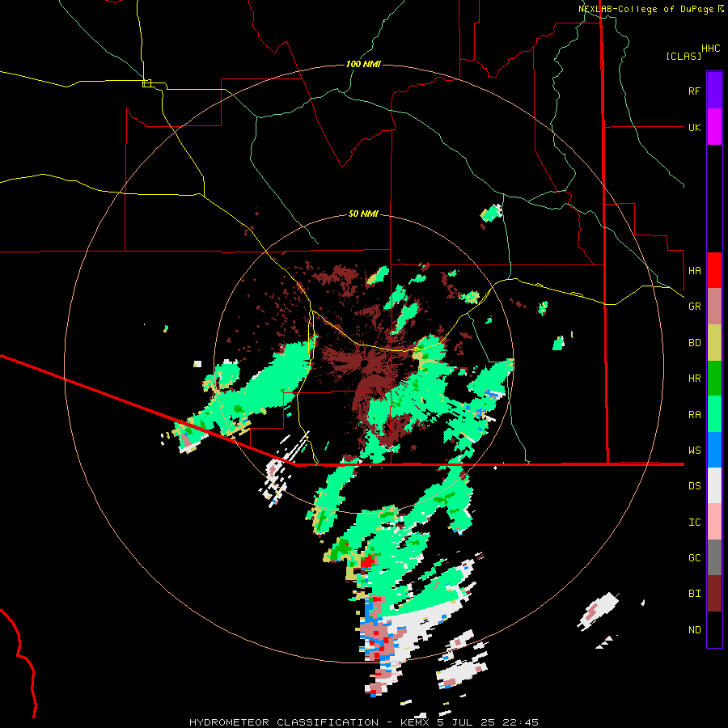
Task: Click the HHC product code text
Action: point(711,49)
